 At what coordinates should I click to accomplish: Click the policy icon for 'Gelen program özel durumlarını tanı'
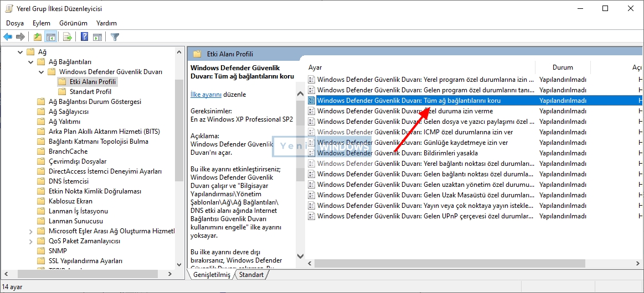[312, 90]
